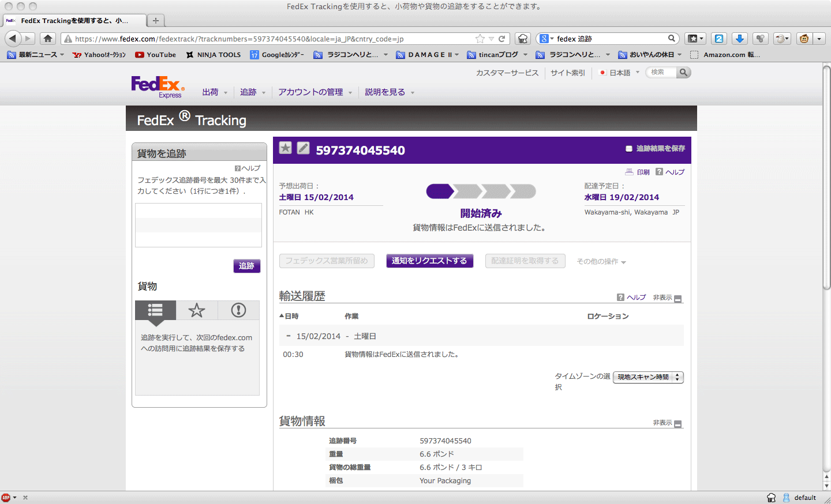The width and height of the screenshot is (831, 504).
Task: Click in the tracking numbers text area
Action: (199, 225)
